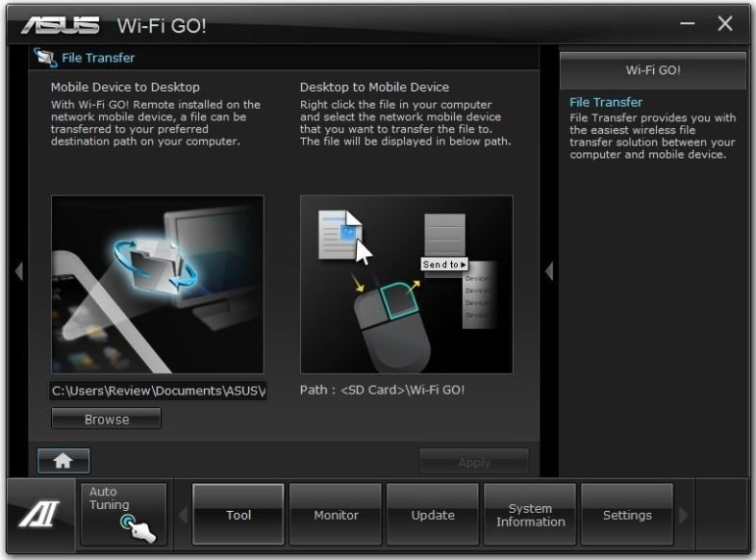Click the home icon button
This screenshot has height=560, width=756.
tap(63, 461)
